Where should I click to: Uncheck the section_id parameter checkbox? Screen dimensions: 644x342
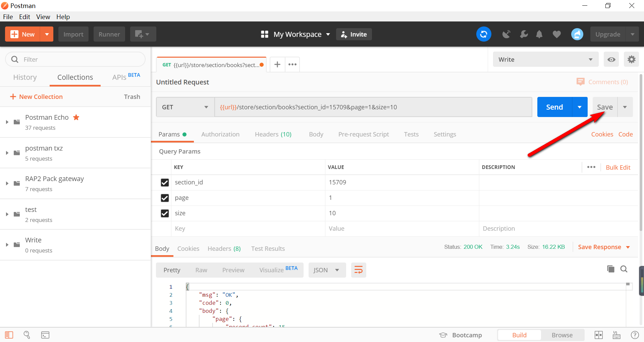tap(165, 182)
